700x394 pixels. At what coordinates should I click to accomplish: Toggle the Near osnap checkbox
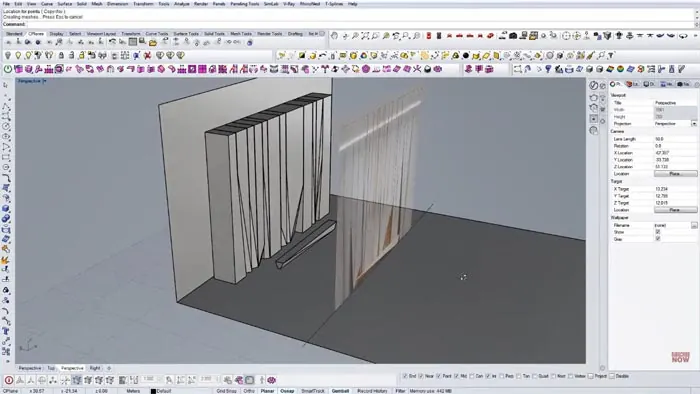pyautogui.click(x=421, y=376)
